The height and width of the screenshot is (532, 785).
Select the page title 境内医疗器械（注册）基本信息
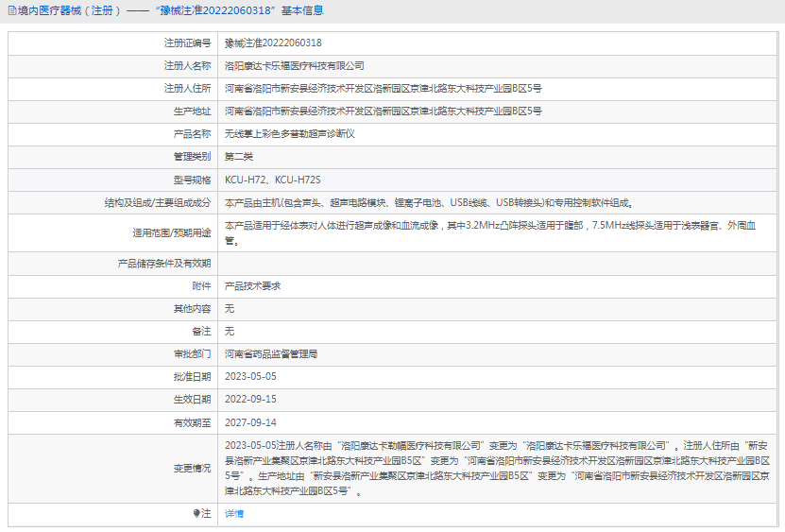pos(170,10)
